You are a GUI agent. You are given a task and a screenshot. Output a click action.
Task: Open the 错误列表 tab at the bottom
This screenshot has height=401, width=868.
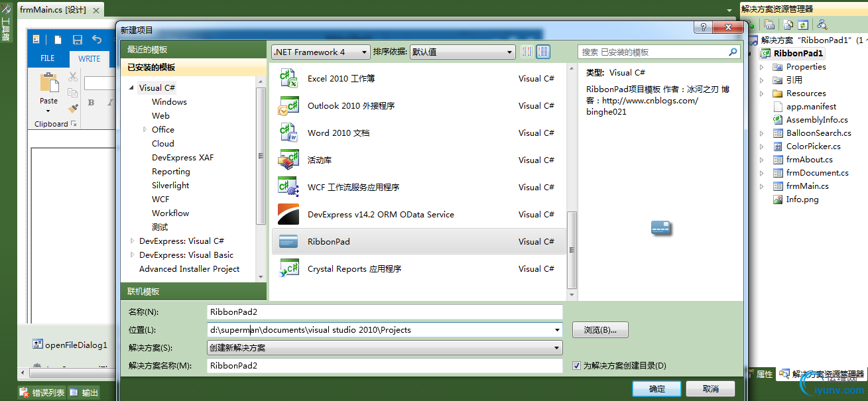42,392
